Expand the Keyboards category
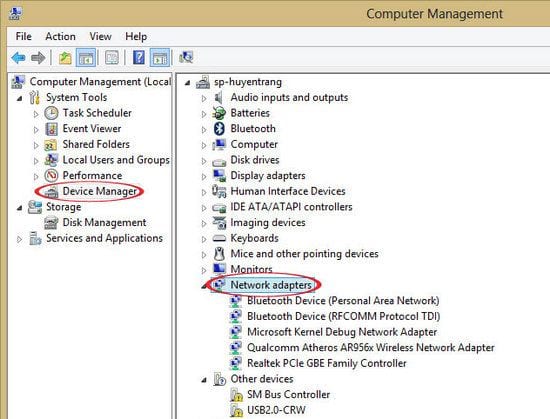Viewport: 550px width, 419px height. coord(204,239)
